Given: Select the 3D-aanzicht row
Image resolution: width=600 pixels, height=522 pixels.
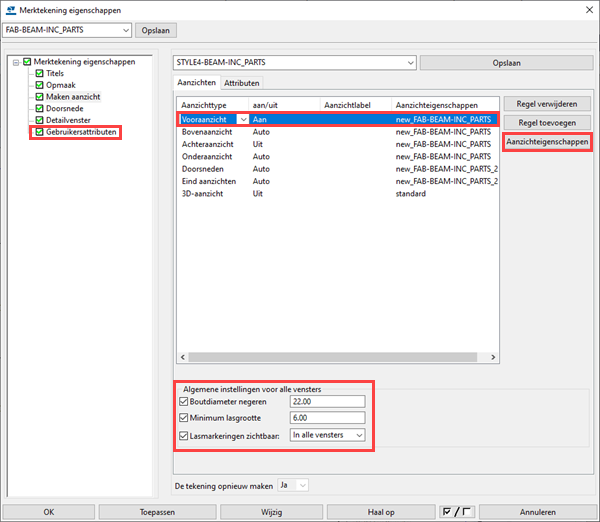Looking at the screenshot, I should click(x=338, y=194).
